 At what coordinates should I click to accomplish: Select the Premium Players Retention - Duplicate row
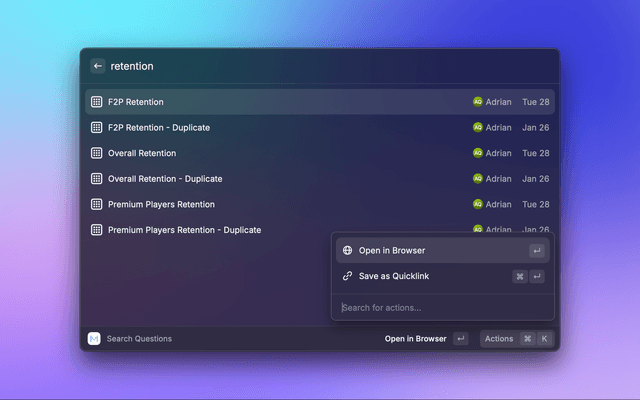coord(184,230)
